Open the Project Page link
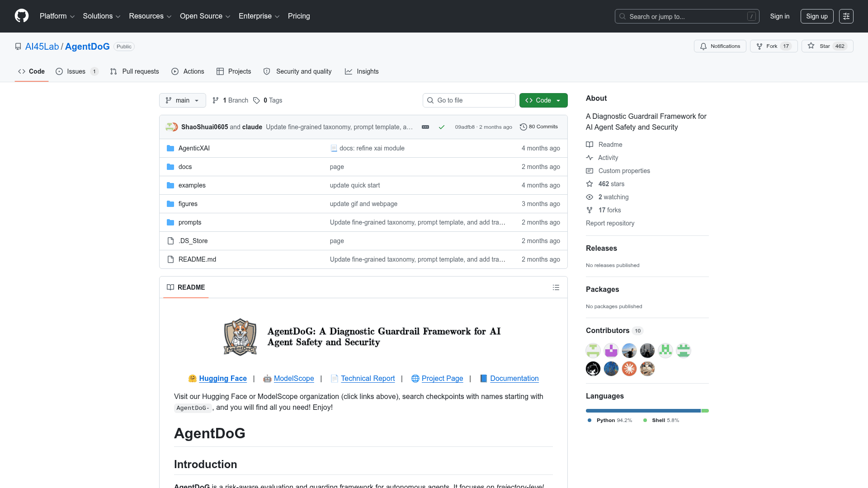 click(x=443, y=379)
